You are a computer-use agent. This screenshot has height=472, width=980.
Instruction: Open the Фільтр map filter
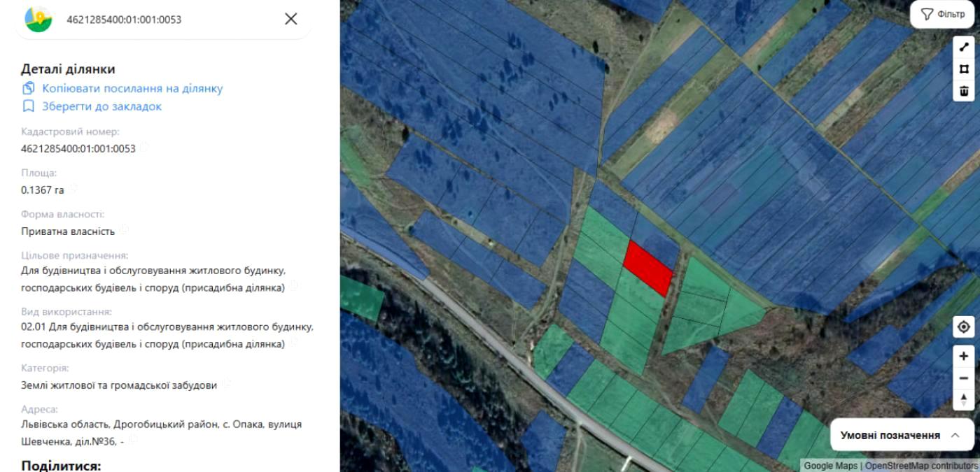pyautogui.click(x=943, y=14)
